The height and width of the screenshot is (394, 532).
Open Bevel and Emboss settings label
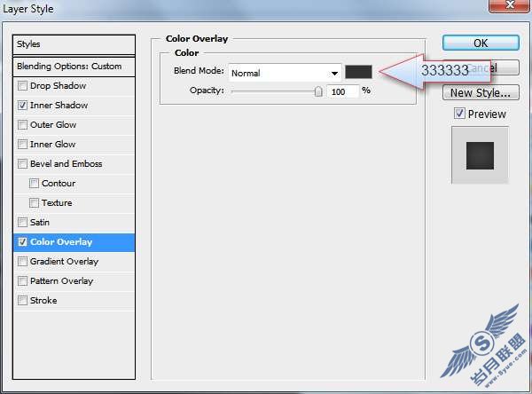coord(66,163)
